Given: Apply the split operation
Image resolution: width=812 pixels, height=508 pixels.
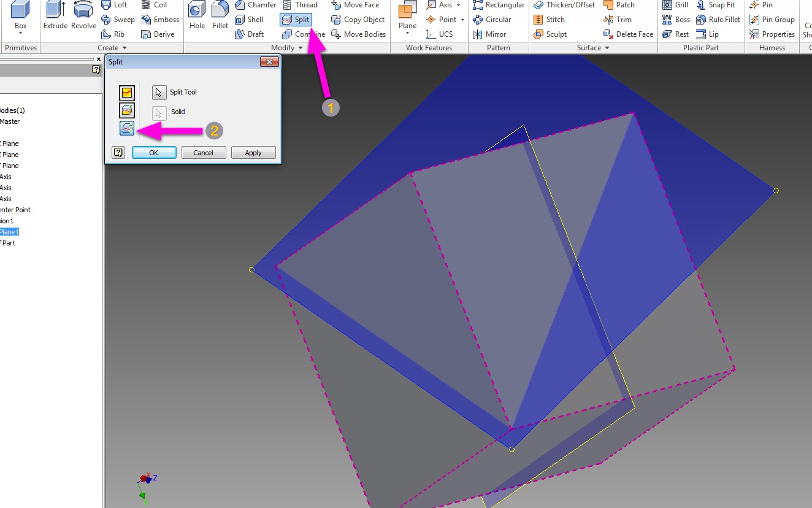Looking at the screenshot, I should [253, 153].
